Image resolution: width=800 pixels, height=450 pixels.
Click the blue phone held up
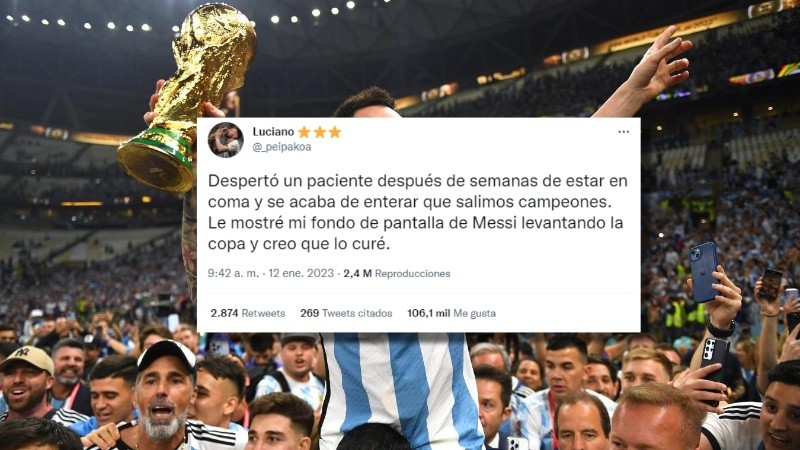(x=704, y=272)
